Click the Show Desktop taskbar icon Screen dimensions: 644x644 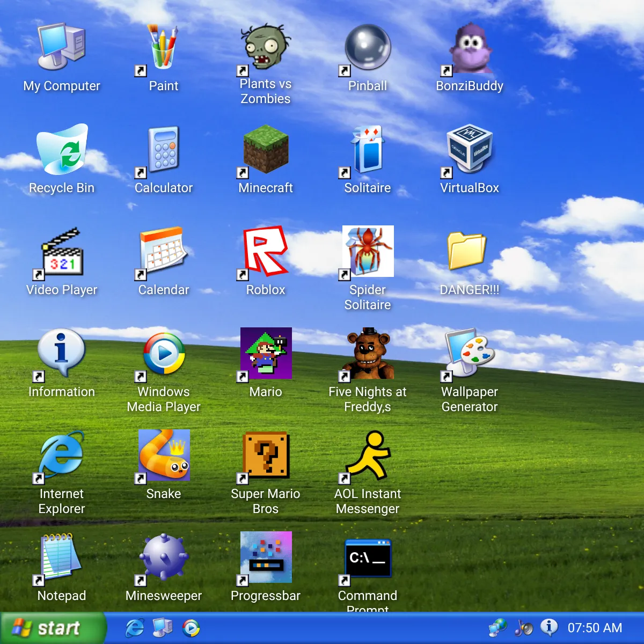pos(163,628)
